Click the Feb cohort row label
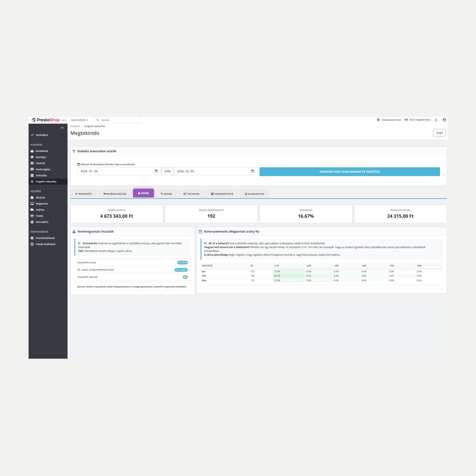Image resolution: width=476 pixels, height=476 pixels. point(204,276)
